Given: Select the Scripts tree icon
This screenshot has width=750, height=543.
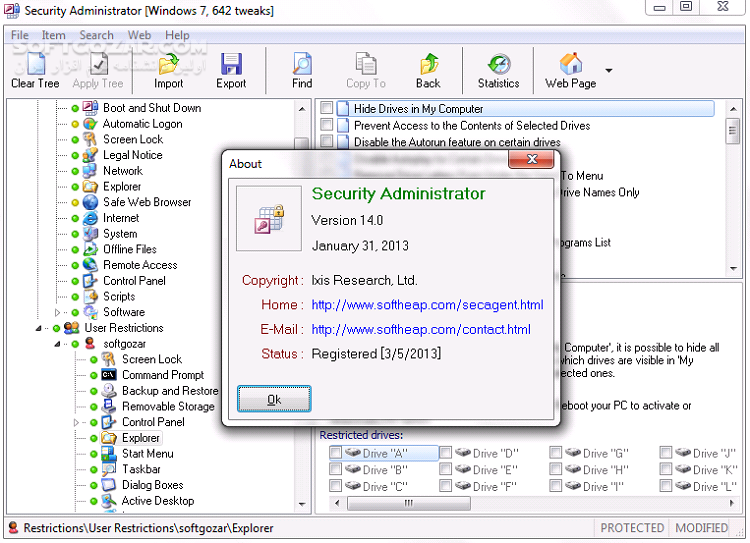Looking at the screenshot, I should pos(90,297).
